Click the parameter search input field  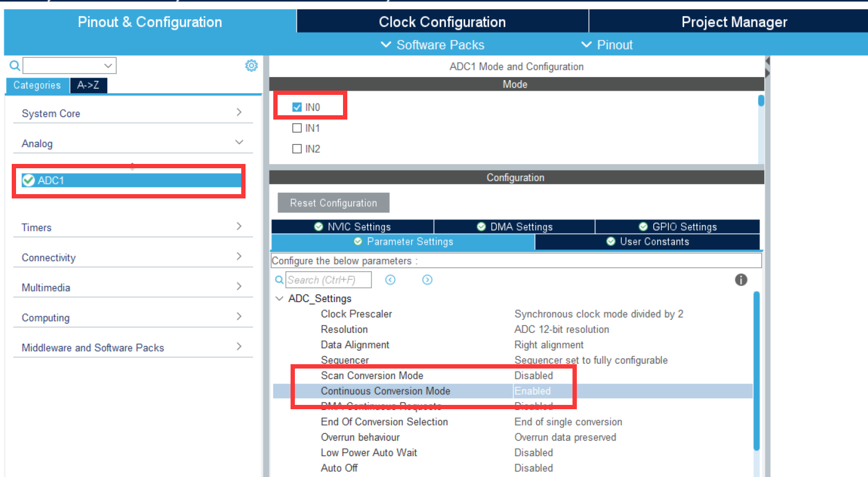coord(329,280)
